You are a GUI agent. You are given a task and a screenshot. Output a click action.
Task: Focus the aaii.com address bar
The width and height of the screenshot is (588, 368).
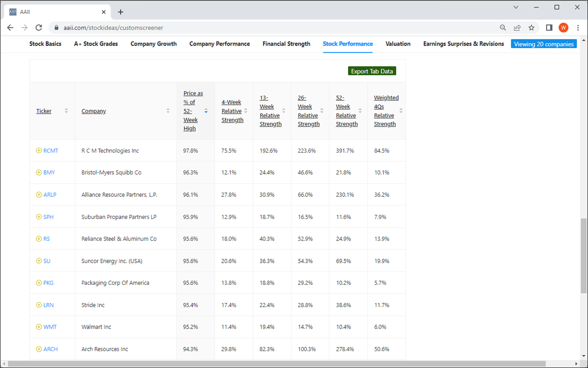coord(274,27)
